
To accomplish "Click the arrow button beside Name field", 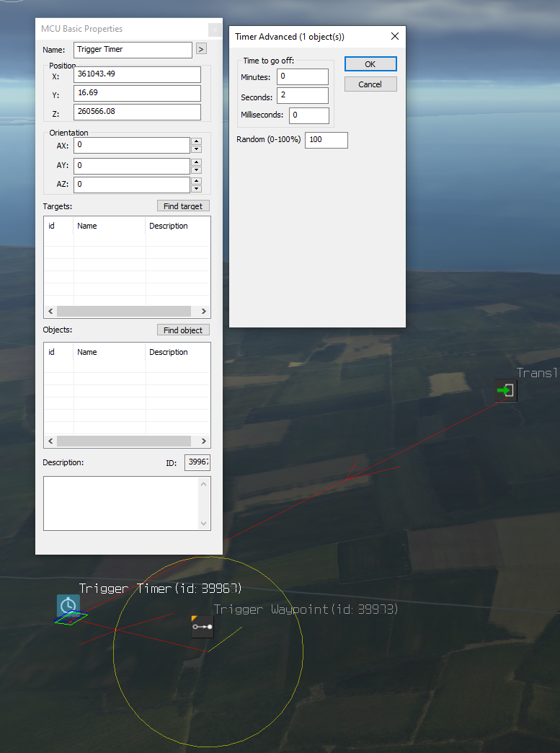I will tap(201, 49).
